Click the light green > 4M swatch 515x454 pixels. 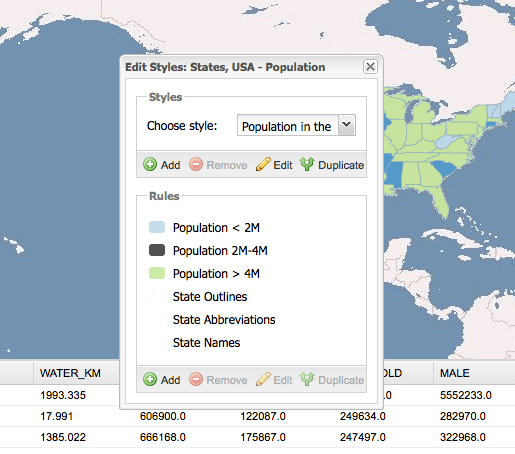tap(157, 273)
